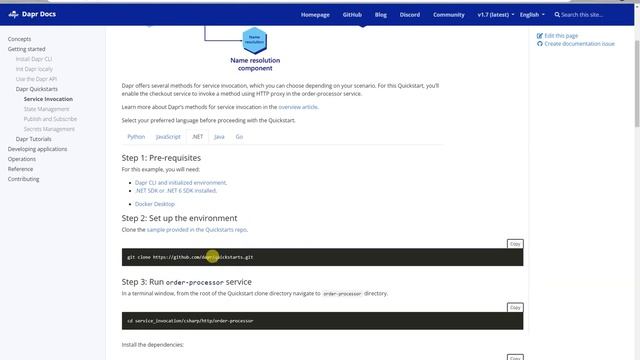Click the Step 2: Set up the environment heading

tap(179, 218)
